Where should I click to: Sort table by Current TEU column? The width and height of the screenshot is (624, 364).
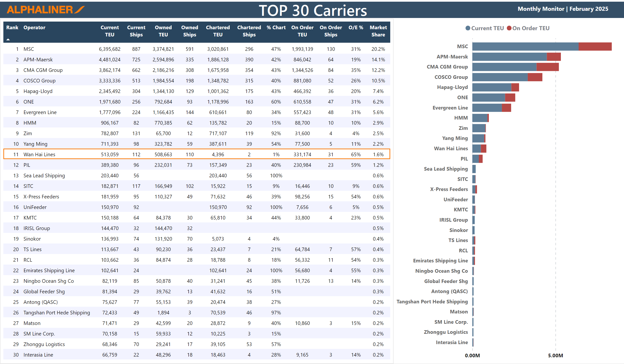[109, 31]
